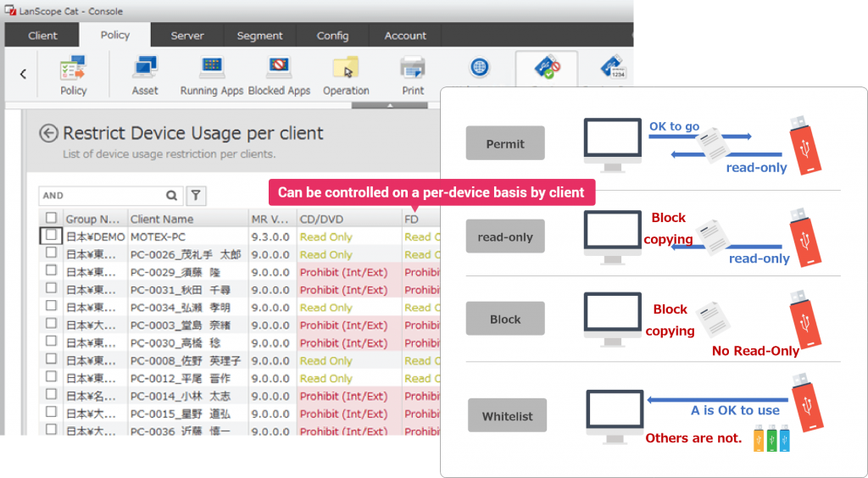
Task: Tick the checkbox for MOTEX-PC row
Action: [52, 236]
